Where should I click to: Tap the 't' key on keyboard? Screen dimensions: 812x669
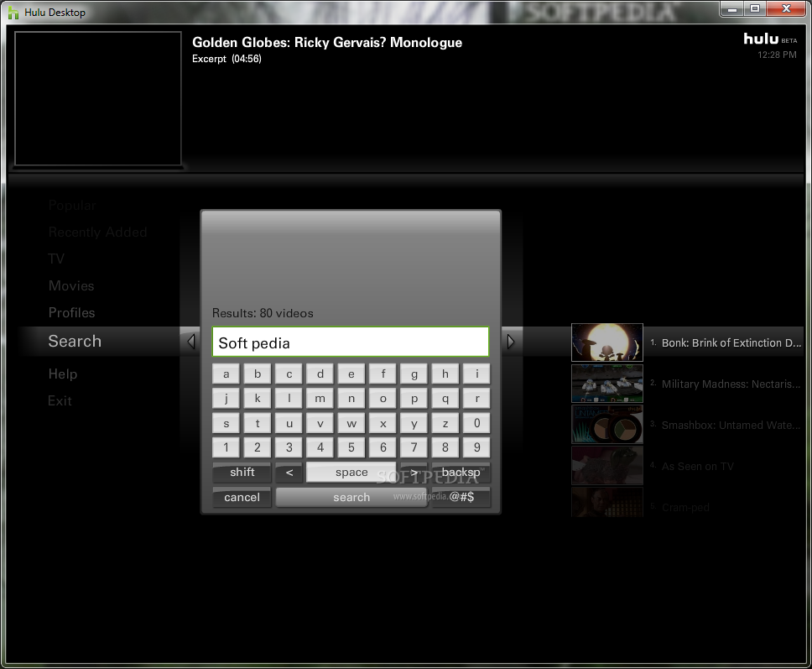[258, 423]
